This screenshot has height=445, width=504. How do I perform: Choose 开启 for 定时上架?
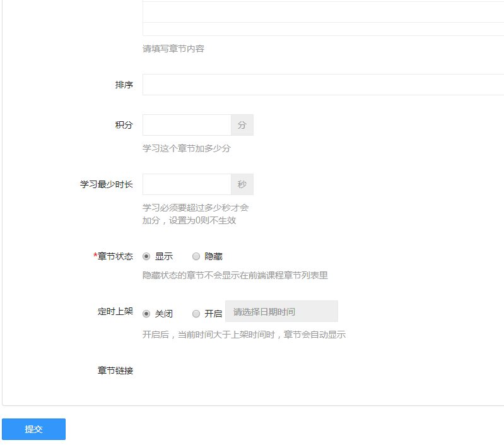click(196, 314)
